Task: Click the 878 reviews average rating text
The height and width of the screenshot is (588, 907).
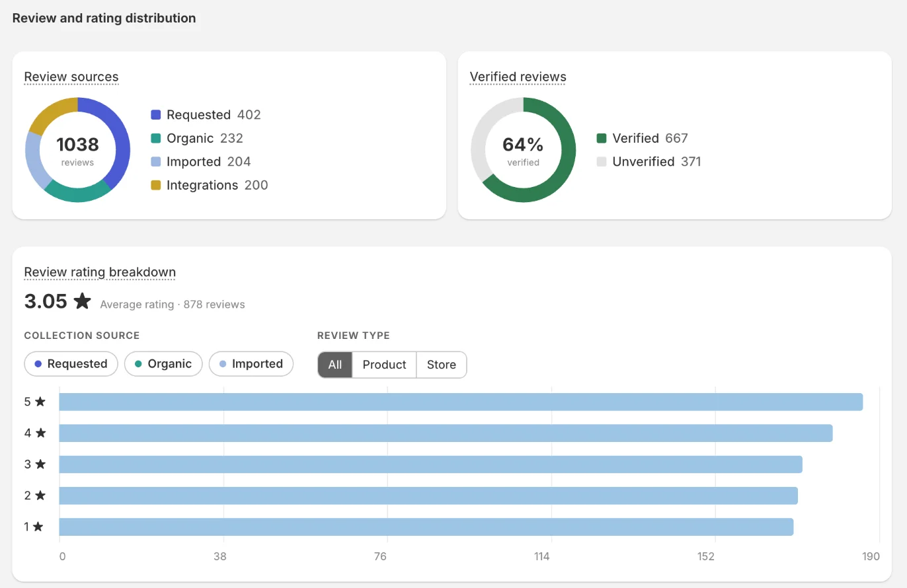Action: click(173, 305)
